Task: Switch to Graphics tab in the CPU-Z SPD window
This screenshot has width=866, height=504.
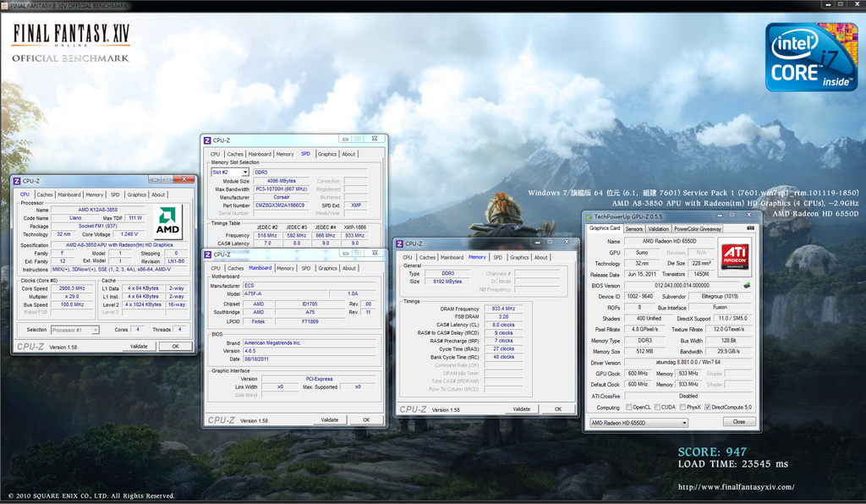Action: pyautogui.click(x=327, y=155)
